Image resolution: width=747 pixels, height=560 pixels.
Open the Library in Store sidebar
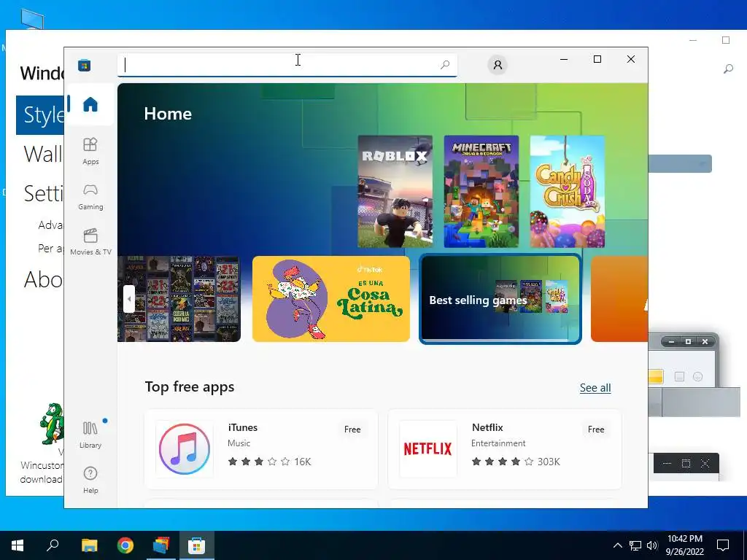point(90,435)
